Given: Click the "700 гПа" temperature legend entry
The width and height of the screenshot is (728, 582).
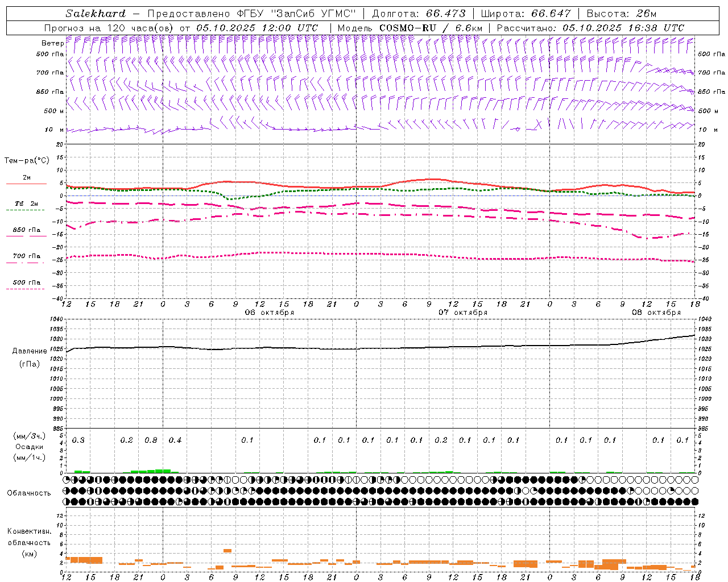Looking at the screenshot, I should pos(27,256).
